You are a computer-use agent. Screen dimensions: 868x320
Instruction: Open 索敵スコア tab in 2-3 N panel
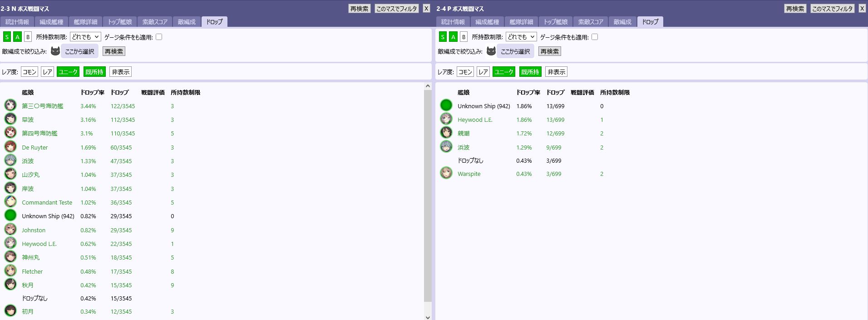coord(155,22)
